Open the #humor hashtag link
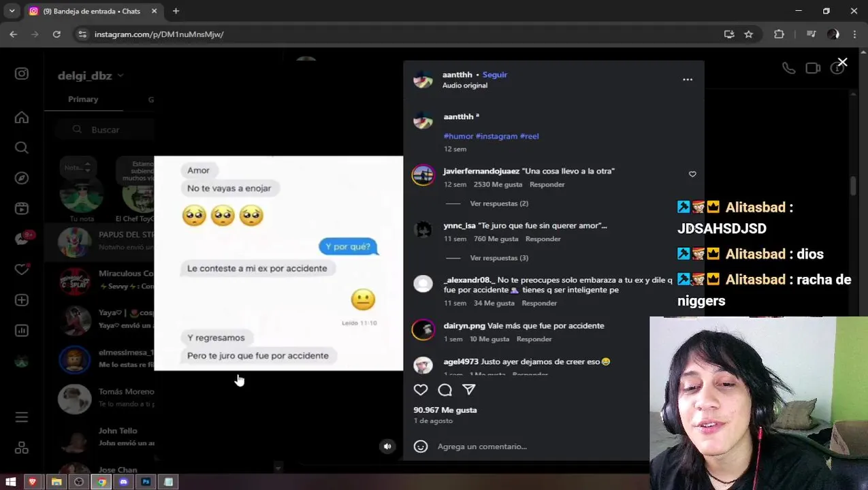Image resolution: width=868 pixels, height=490 pixels. (x=458, y=136)
